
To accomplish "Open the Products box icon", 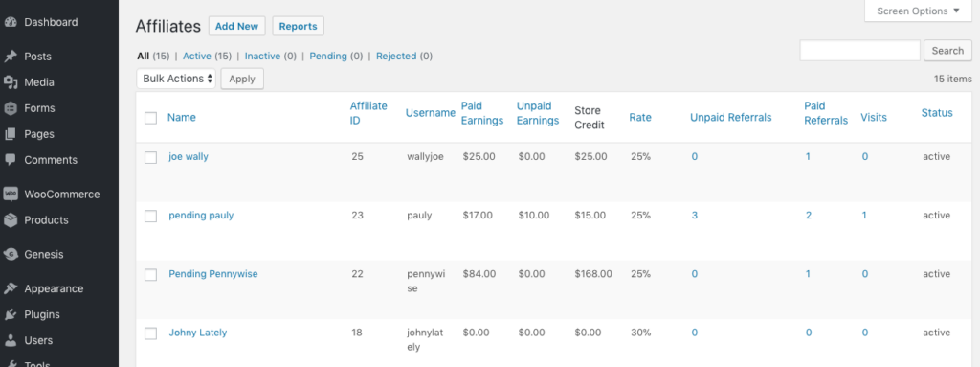I will click(10, 219).
